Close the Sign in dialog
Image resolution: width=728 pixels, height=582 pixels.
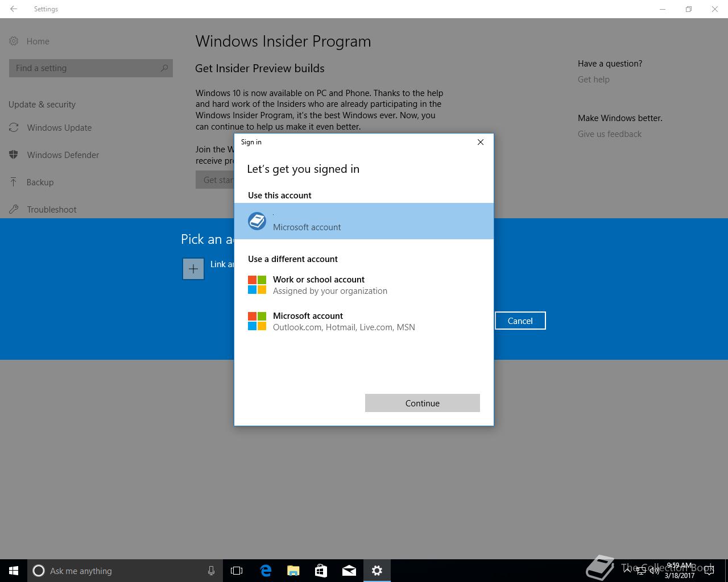(x=481, y=142)
